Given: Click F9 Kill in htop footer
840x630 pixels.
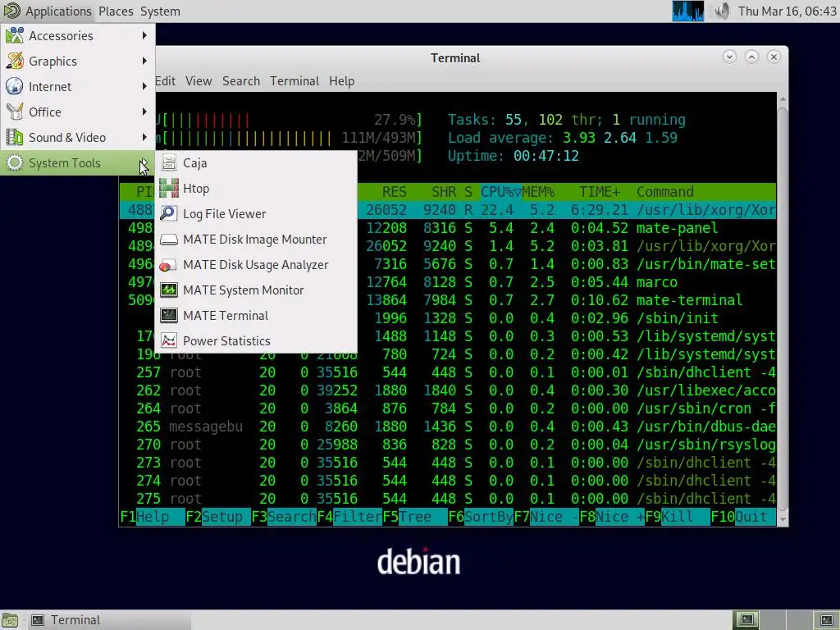Looking at the screenshot, I should (677, 517).
